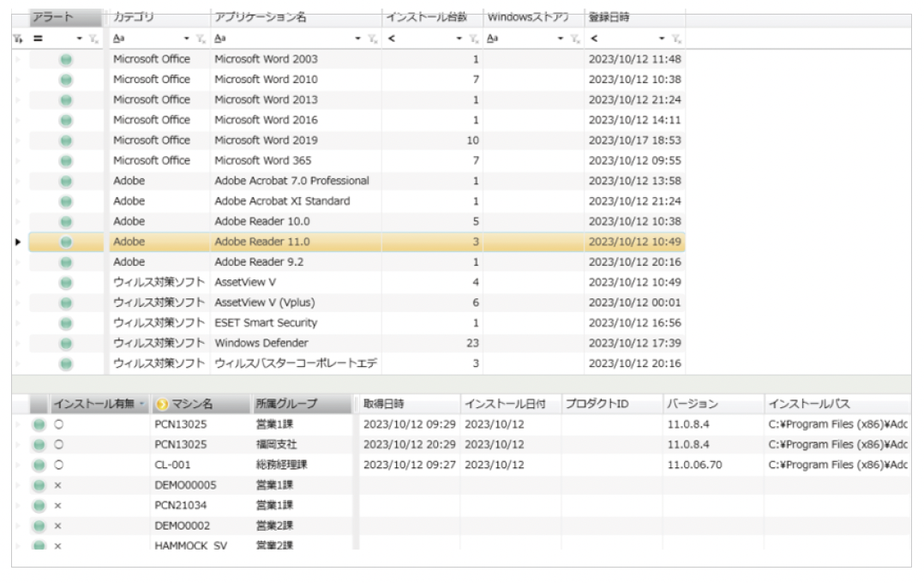This screenshot has width=924, height=583.
Task: Sort by the Windowsストア column header
Action: pos(534,18)
